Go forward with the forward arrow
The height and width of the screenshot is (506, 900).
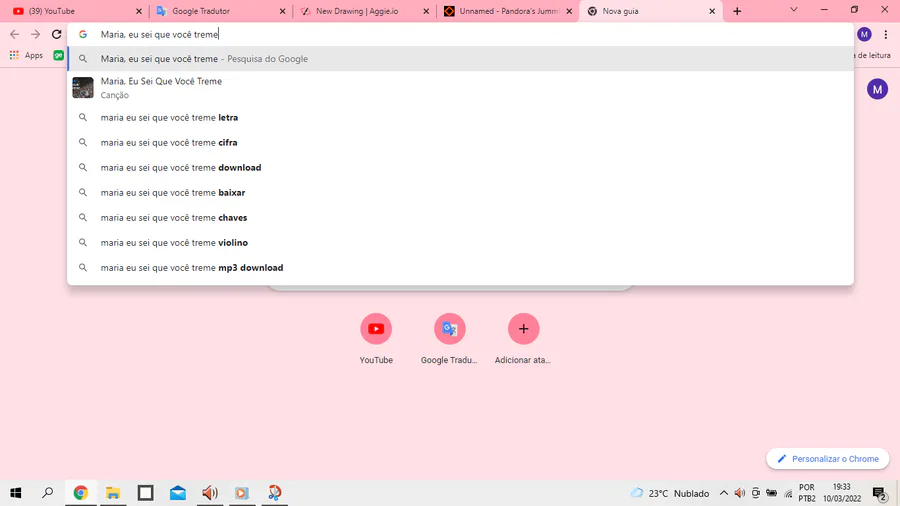(36, 34)
